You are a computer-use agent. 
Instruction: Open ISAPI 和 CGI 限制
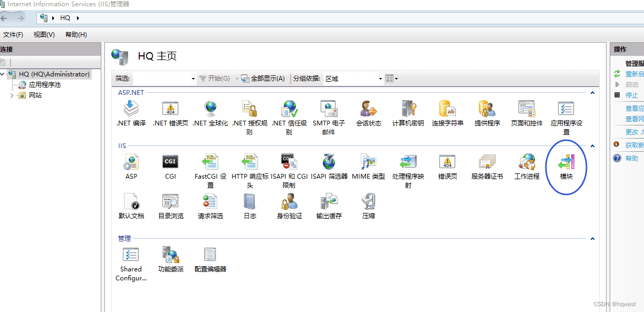coord(289,171)
